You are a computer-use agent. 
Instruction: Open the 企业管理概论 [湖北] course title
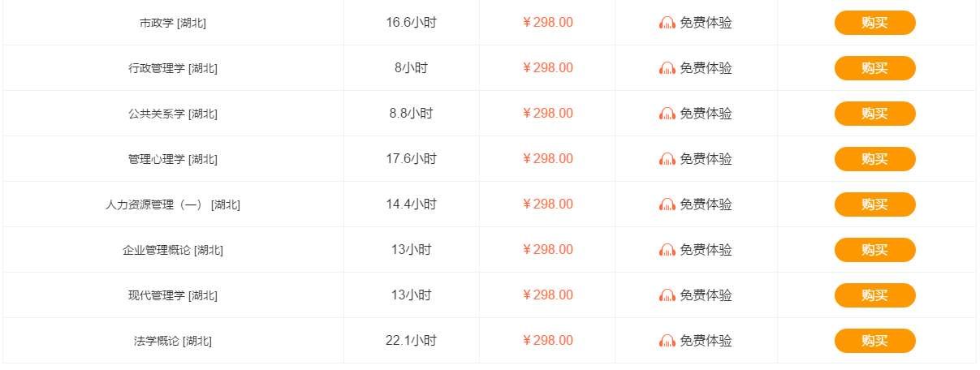click(173, 250)
